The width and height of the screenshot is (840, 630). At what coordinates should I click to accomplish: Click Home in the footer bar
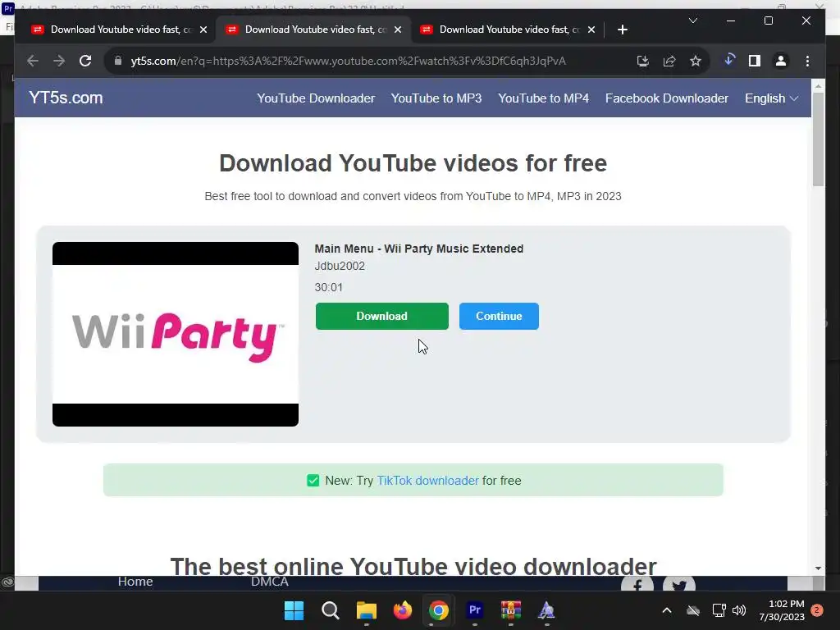click(135, 582)
